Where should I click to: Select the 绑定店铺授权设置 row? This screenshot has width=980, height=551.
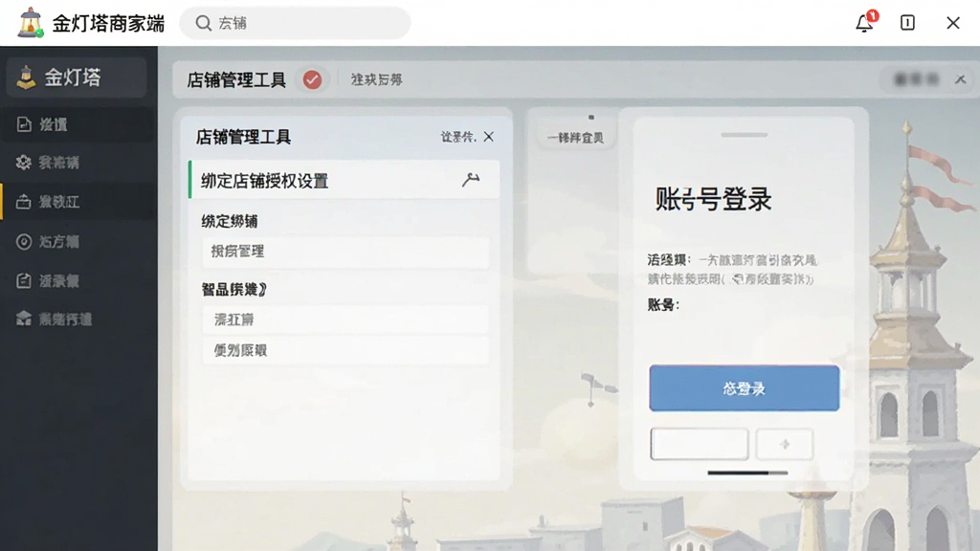(x=344, y=181)
